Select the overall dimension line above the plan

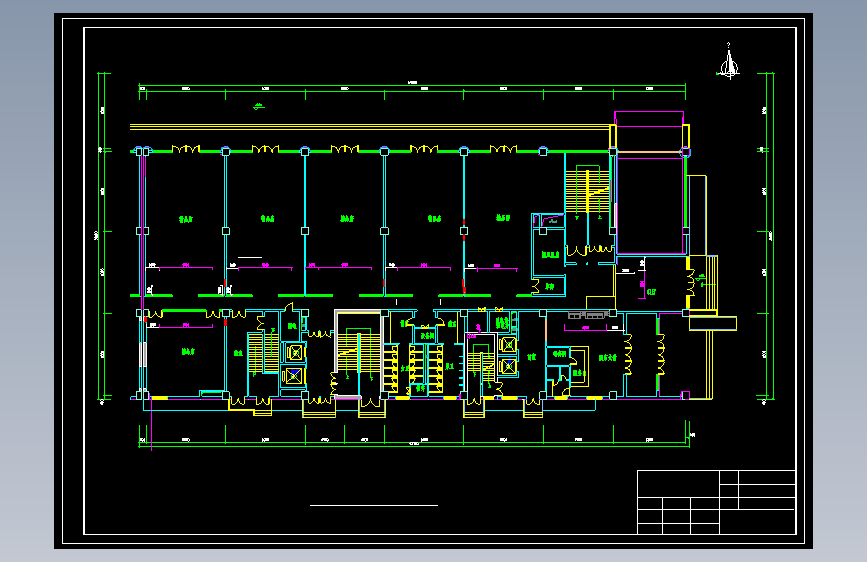[412, 85]
